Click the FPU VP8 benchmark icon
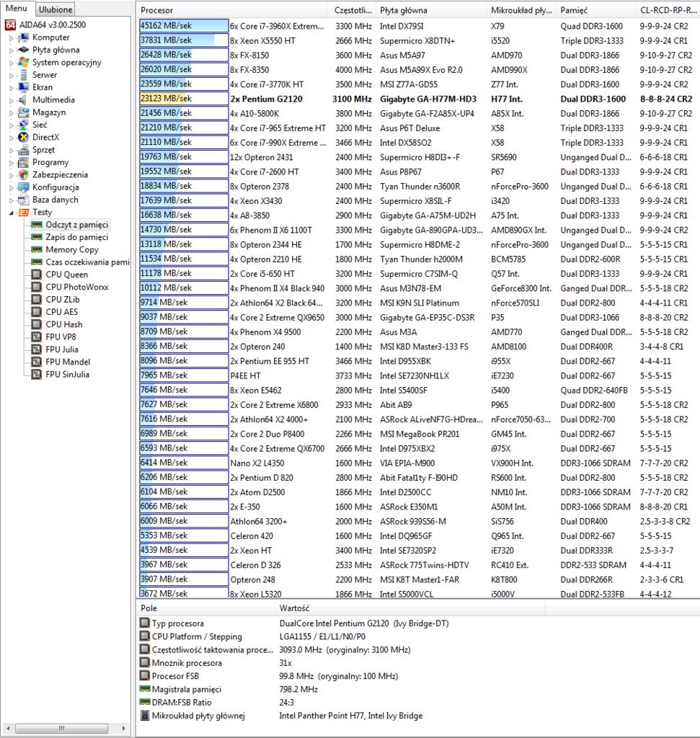This screenshot has height=738, width=700. point(37,337)
